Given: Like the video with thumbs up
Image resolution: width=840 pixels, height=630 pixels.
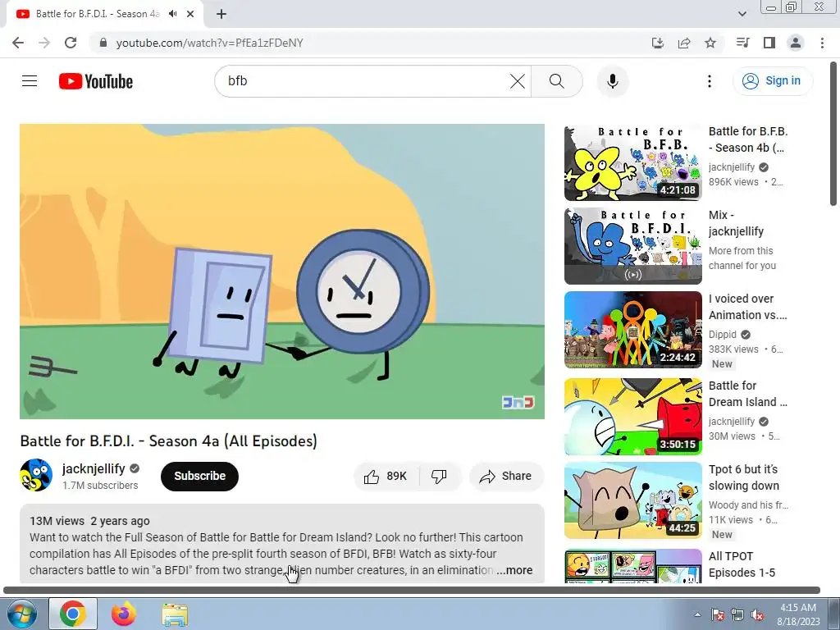Looking at the screenshot, I should tap(386, 477).
